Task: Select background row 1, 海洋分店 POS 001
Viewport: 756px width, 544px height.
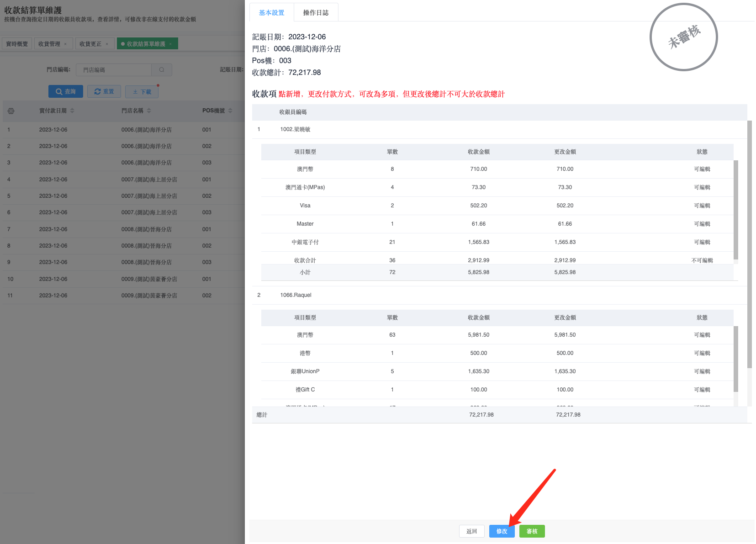Action: [124, 130]
